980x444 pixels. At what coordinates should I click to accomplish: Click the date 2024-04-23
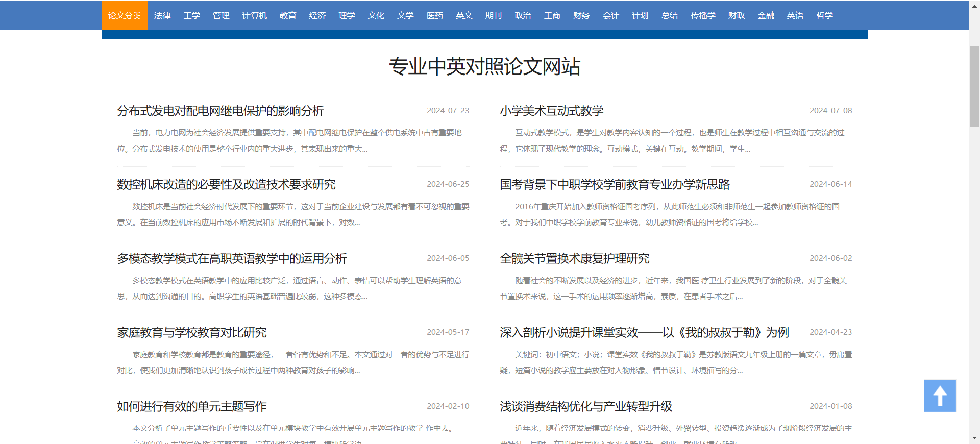pos(831,332)
